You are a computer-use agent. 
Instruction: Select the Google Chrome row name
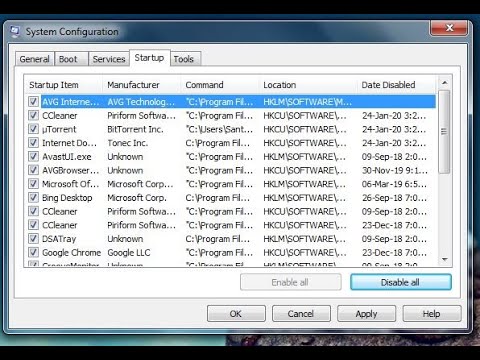[x=71, y=252]
